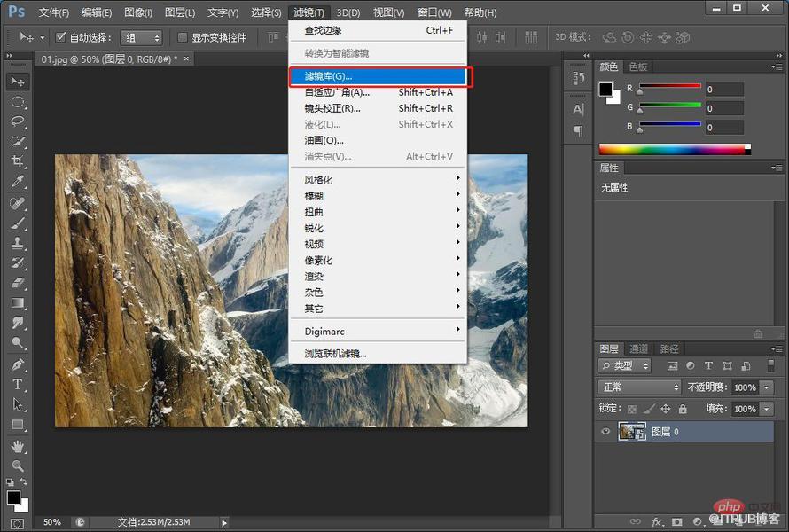Image resolution: width=789 pixels, height=532 pixels.
Task: Open the 图像(I) menu
Action: click(x=138, y=12)
